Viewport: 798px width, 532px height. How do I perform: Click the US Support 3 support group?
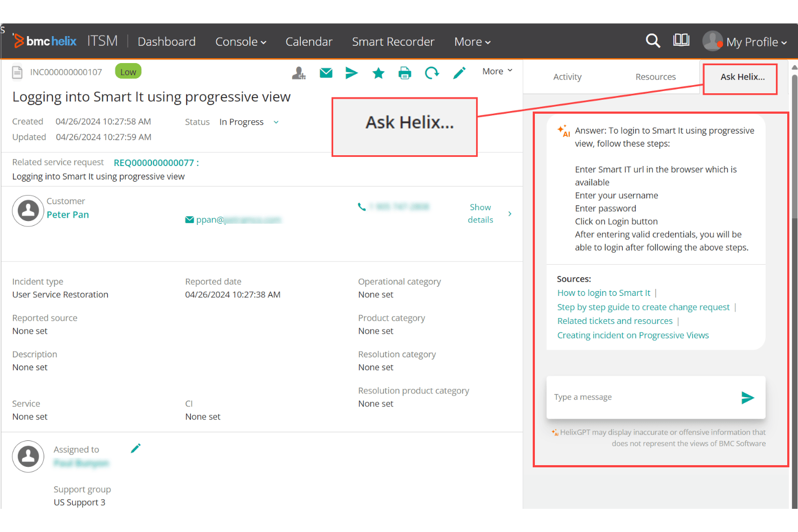pyautogui.click(x=79, y=502)
